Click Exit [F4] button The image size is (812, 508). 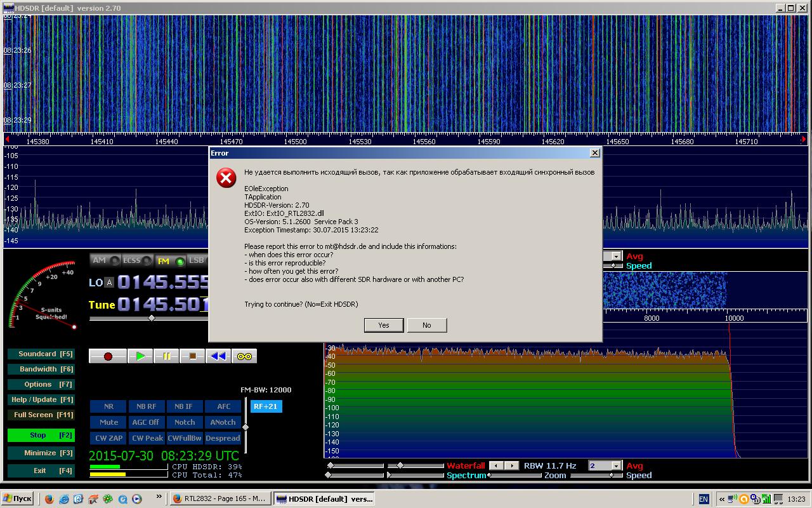coord(41,471)
